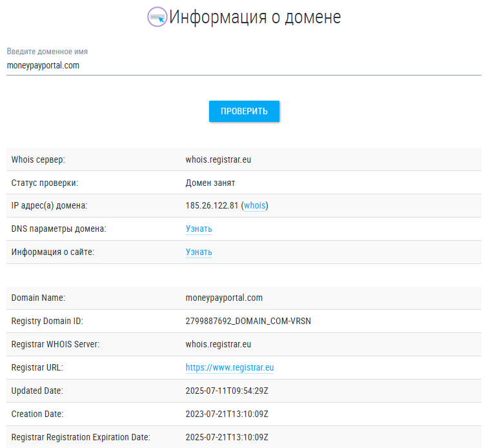Click the IP address 185.26.122.81

click(x=212, y=206)
